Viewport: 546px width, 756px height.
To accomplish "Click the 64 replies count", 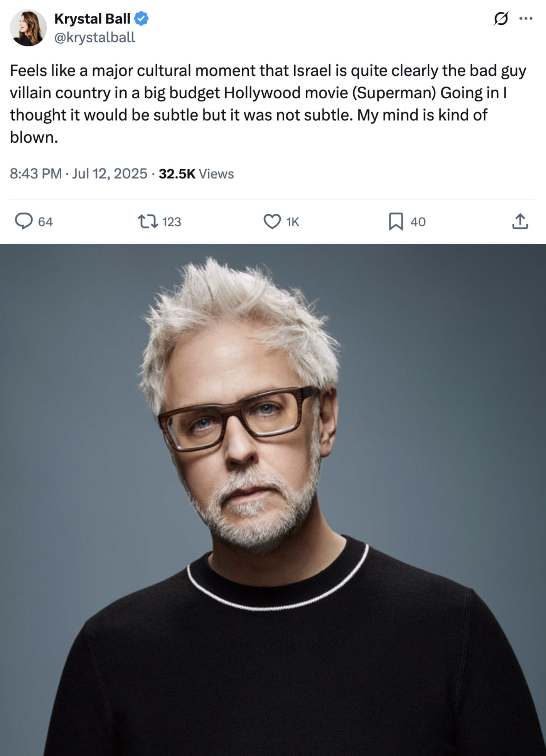I will [45, 222].
